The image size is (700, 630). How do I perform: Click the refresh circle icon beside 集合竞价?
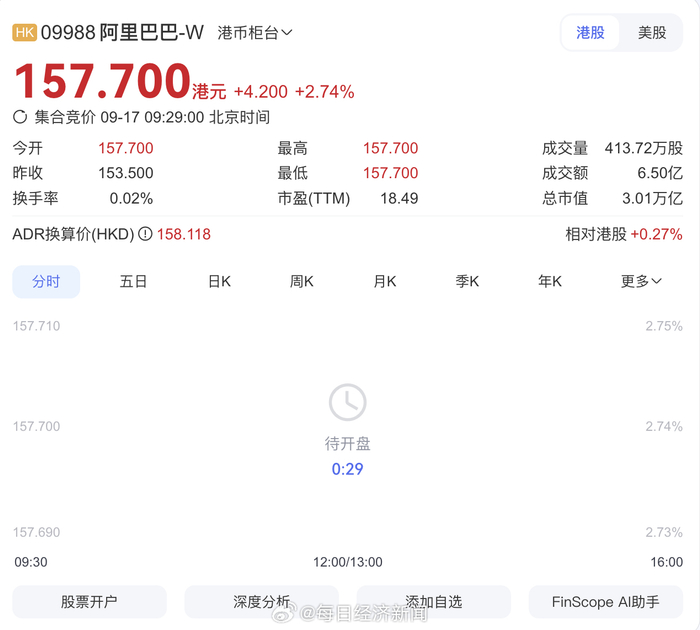20,117
